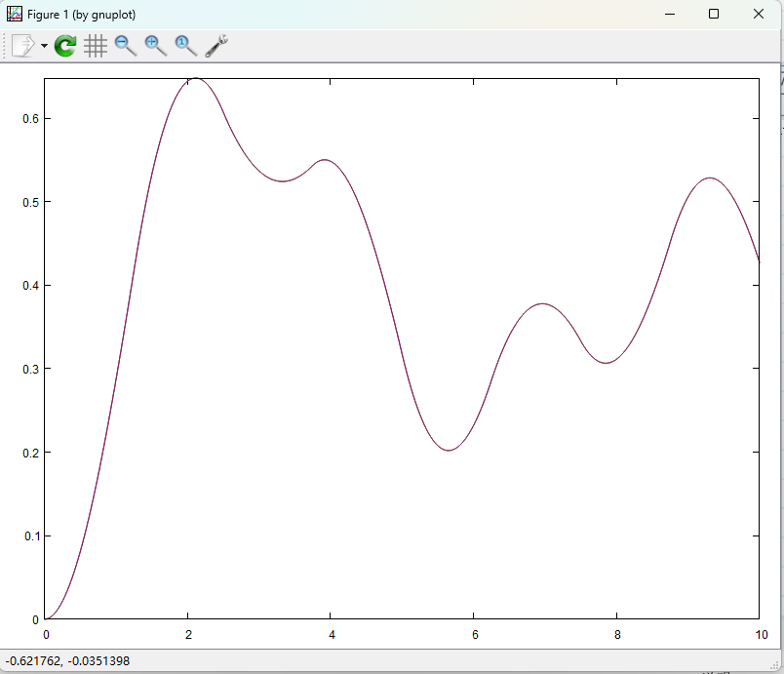
Task: Click the gnuplot window icon in title bar
Action: point(15,14)
